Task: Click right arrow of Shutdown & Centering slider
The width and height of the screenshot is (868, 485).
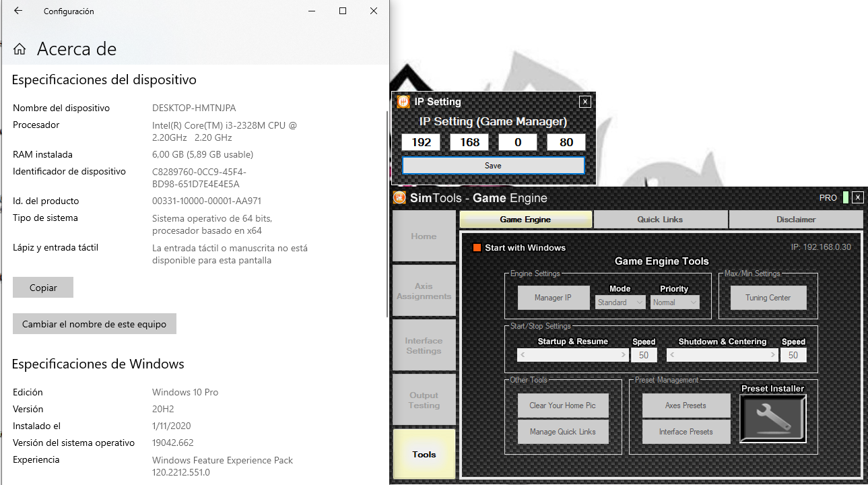Action: 772,355
